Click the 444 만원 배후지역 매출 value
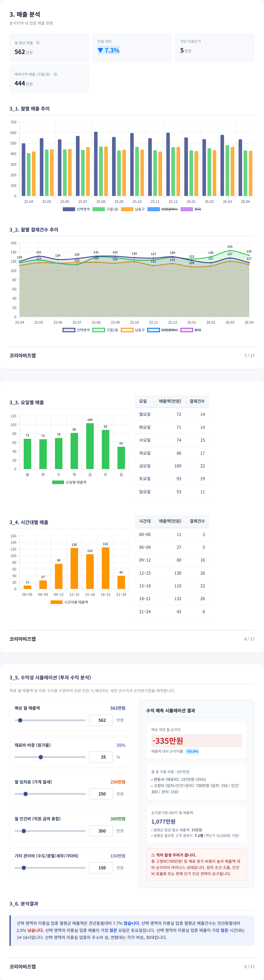Image resolution: width=264 pixels, height=980 pixels. point(24,83)
